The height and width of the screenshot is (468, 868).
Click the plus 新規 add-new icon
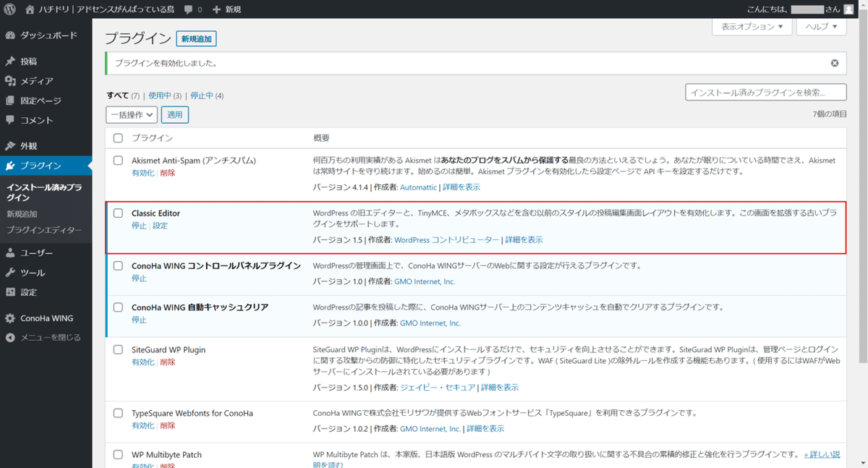pyautogui.click(x=218, y=9)
